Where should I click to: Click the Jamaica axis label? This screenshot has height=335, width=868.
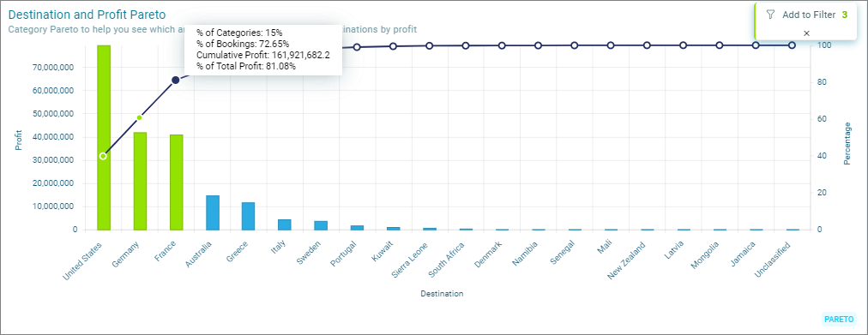pyautogui.click(x=743, y=254)
